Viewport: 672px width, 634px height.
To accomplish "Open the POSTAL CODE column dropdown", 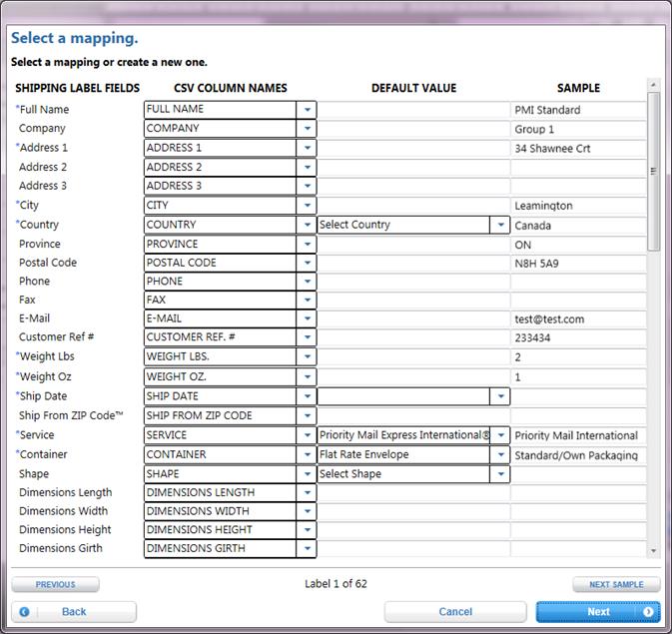I will 307,263.
